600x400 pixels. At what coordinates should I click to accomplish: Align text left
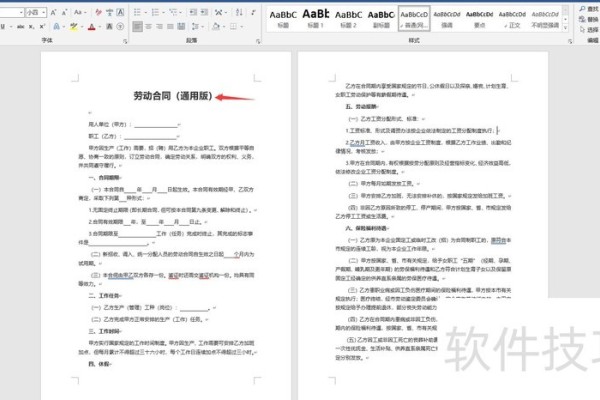coord(137,27)
